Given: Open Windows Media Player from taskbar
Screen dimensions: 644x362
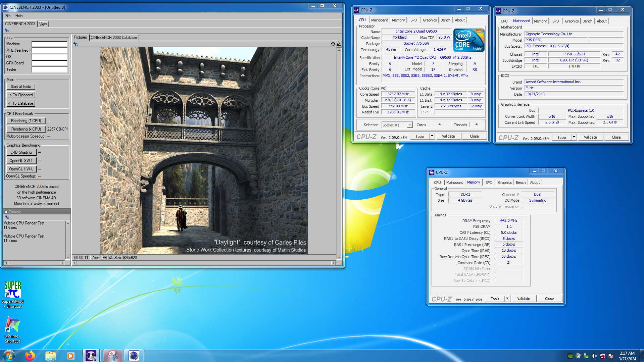Looking at the screenshot, I should [x=70, y=355].
